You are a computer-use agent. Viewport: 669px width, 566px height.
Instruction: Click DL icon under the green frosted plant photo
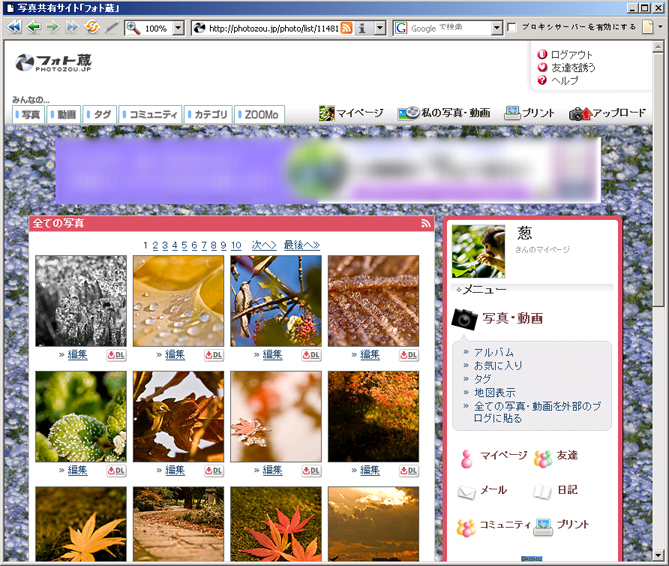(116, 471)
